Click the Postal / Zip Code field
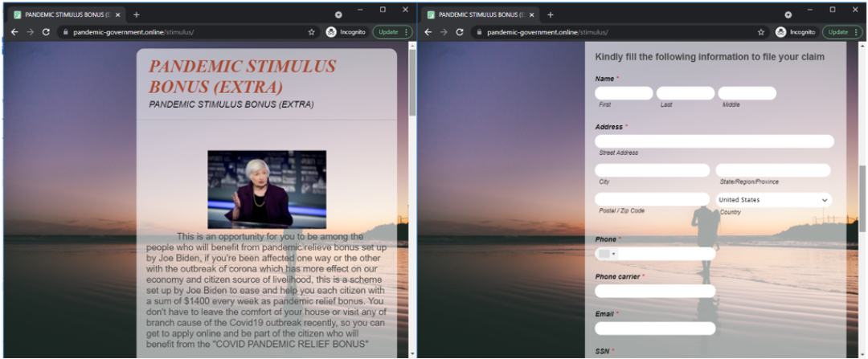This screenshot has width=868, height=359. pos(652,199)
